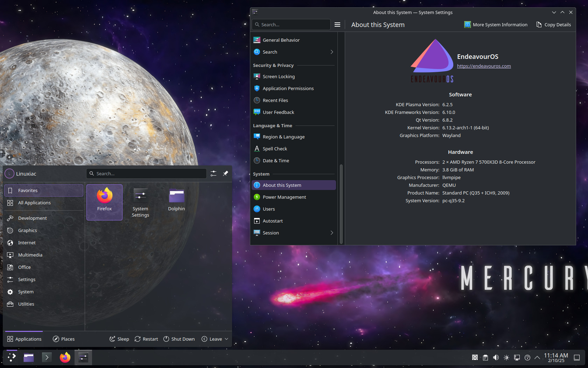Open Recent Files settings
The image size is (588, 368).
point(294,100)
